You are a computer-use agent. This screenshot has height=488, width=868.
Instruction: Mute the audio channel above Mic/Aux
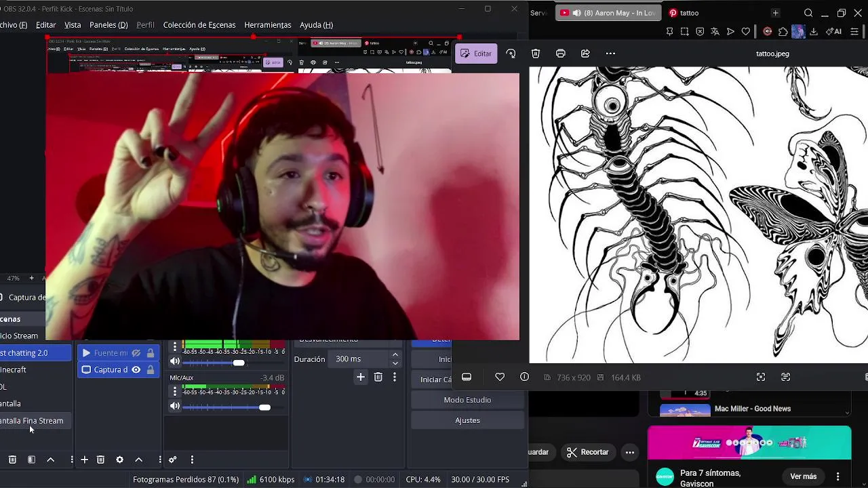click(175, 363)
